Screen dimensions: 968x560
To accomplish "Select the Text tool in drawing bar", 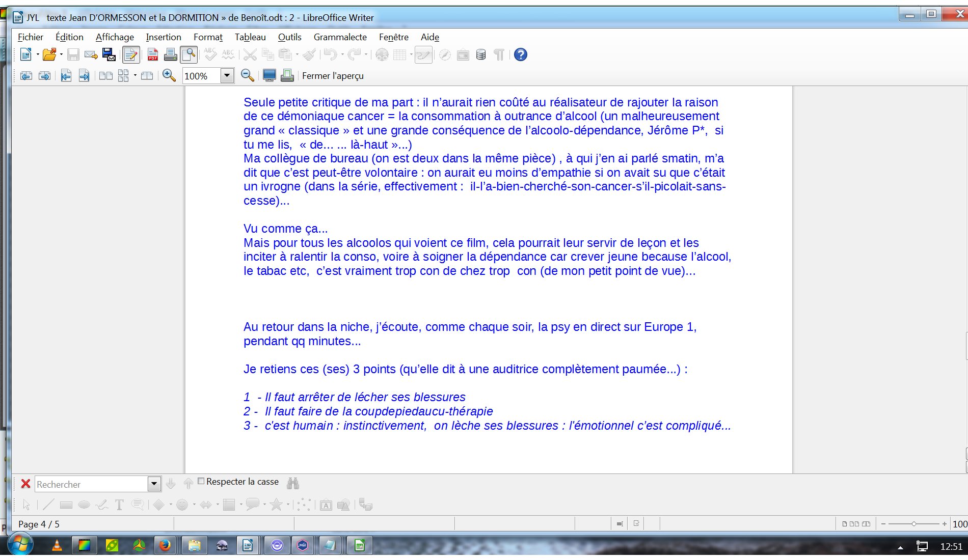I will click(119, 505).
